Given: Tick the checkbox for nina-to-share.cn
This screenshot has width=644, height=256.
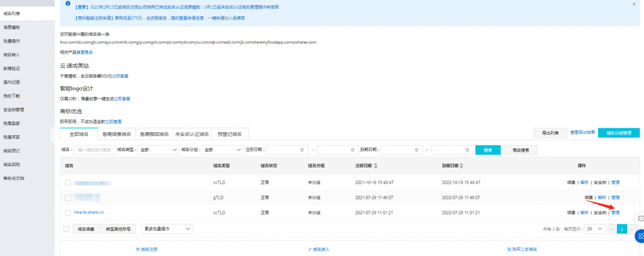Looking at the screenshot, I should [x=67, y=213].
